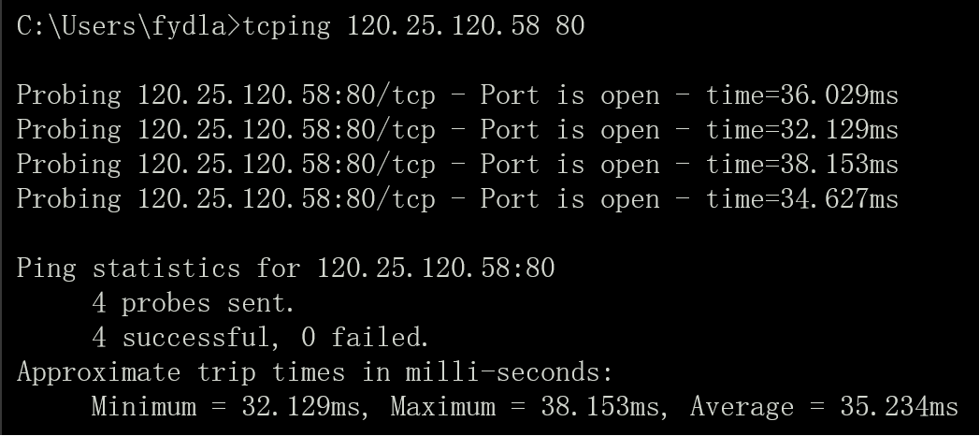Click 120.25.120.58:80 in statistics line

437,269
